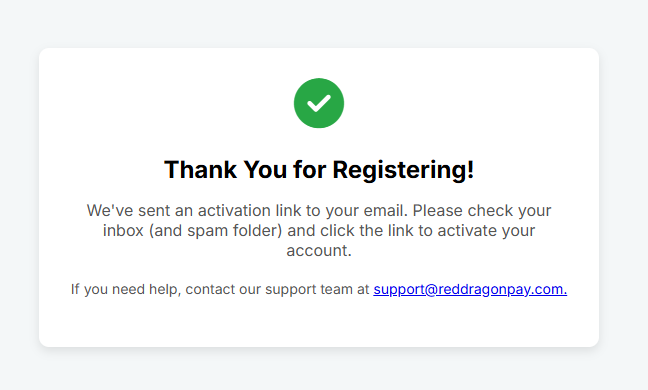This screenshot has height=390, width=648.
Task: Click the "contact our support team at" text
Action: coord(277,289)
